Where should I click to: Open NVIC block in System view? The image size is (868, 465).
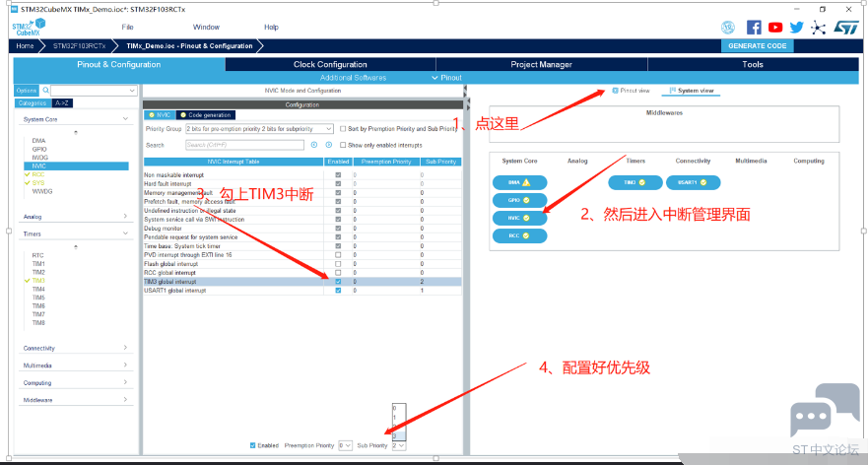[x=519, y=218]
